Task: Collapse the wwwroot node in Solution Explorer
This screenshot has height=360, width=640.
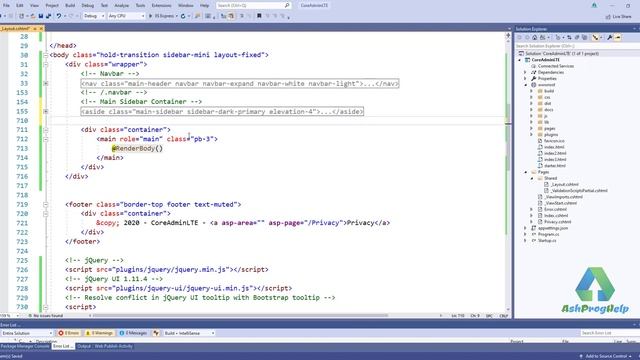Action: tap(525, 85)
